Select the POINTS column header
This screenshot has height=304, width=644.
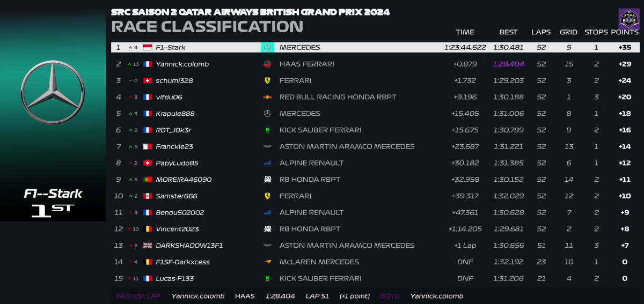[x=624, y=32]
